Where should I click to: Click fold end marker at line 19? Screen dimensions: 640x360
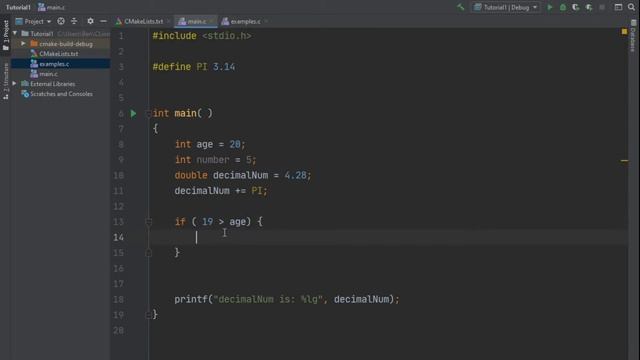pyautogui.click(x=149, y=315)
